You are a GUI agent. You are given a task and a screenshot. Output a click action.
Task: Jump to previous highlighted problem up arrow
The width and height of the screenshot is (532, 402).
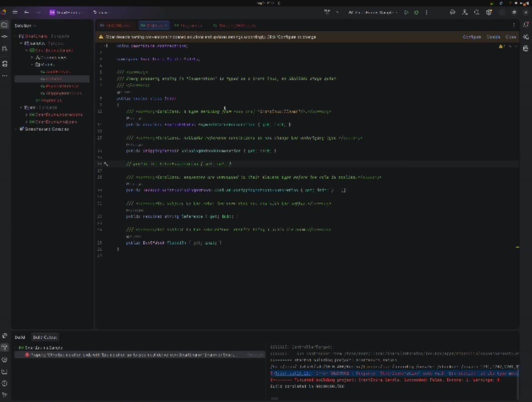(x=510, y=46)
